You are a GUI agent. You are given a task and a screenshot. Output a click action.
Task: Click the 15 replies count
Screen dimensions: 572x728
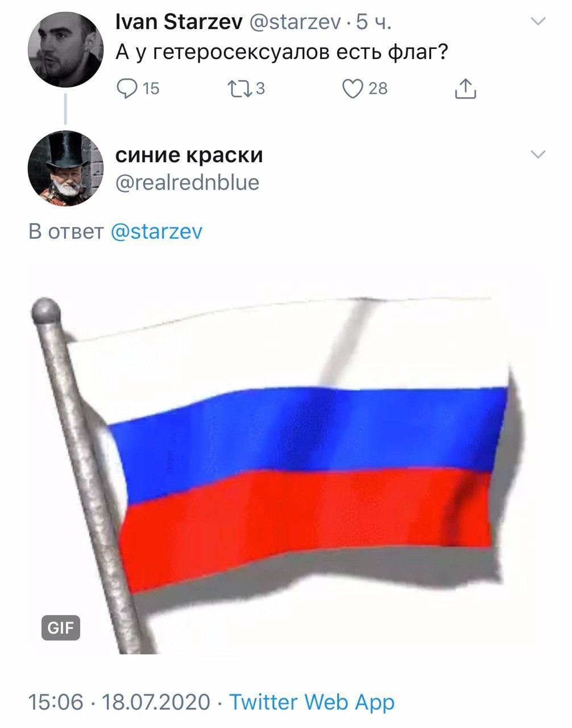coord(151,89)
